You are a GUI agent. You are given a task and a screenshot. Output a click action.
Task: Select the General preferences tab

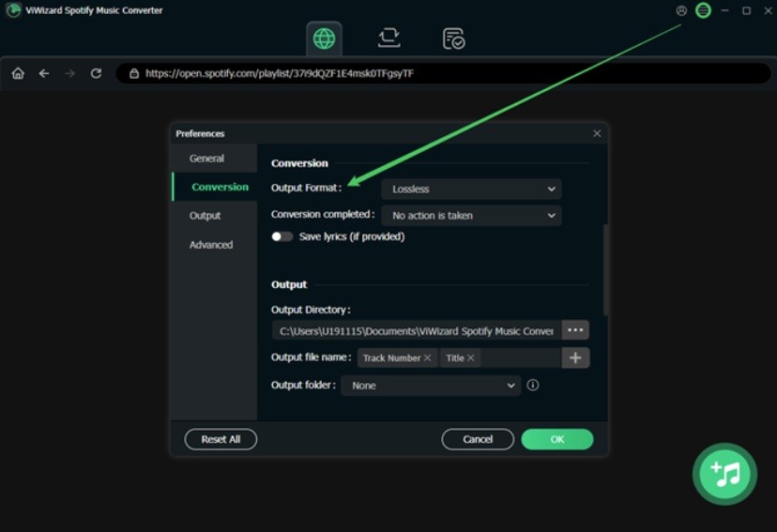[214, 158]
